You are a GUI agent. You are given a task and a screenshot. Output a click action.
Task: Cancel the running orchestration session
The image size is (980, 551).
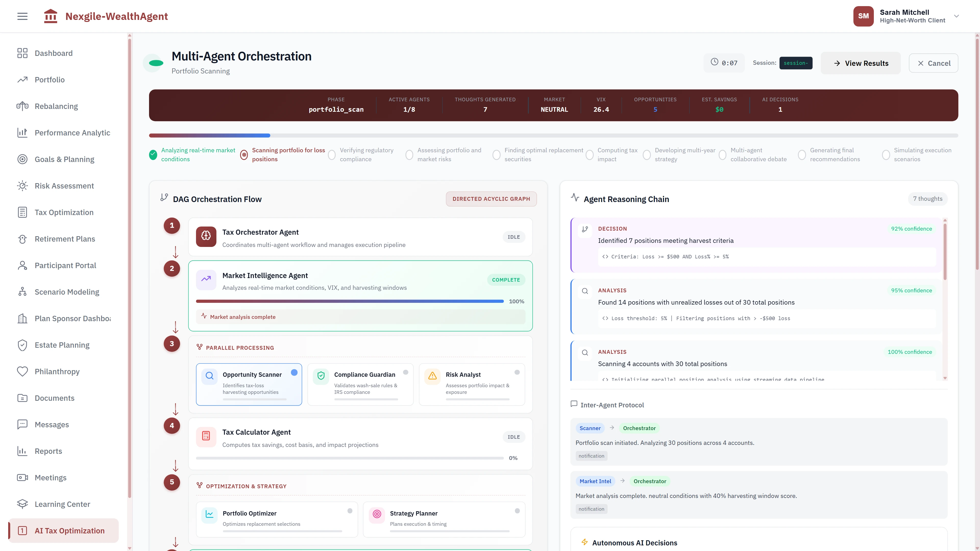pos(933,63)
